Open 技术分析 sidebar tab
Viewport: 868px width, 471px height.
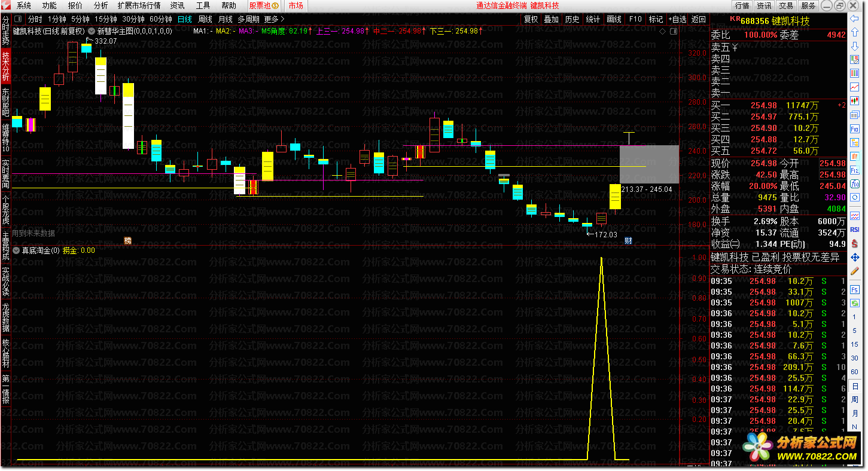[x=5, y=66]
